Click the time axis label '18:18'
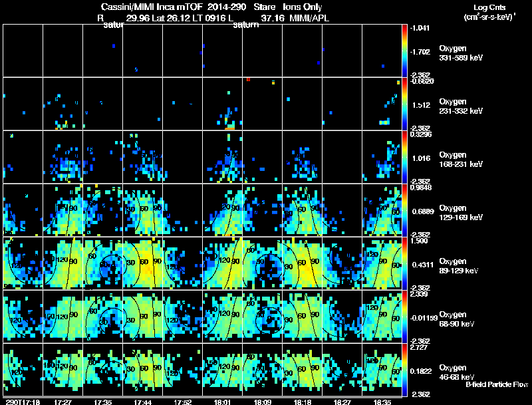The image size is (532, 405). pyautogui.click(x=303, y=402)
